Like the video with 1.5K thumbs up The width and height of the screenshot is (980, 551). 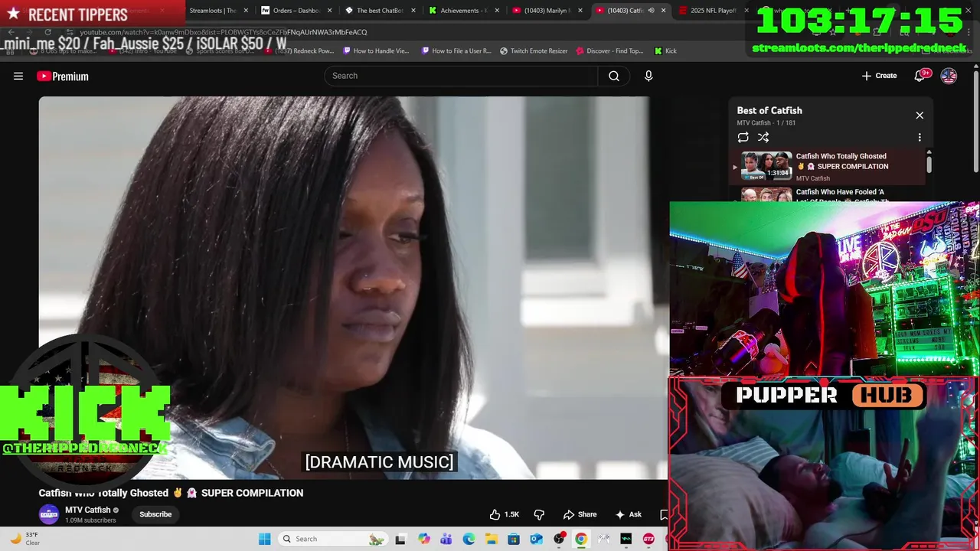(x=505, y=514)
